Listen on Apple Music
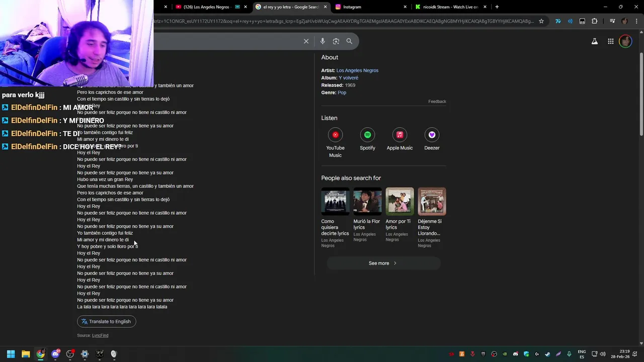This screenshot has width=644, height=362. [x=399, y=139]
